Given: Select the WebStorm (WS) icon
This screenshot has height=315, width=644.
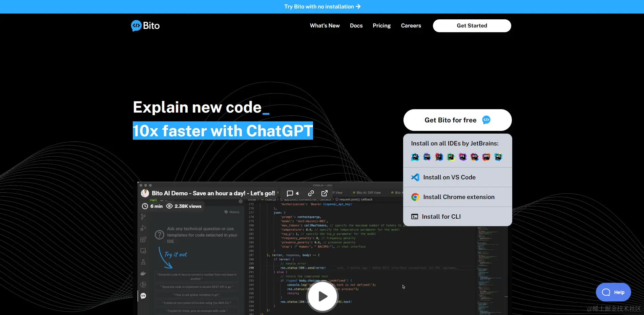Looking at the screenshot, I should (498, 157).
